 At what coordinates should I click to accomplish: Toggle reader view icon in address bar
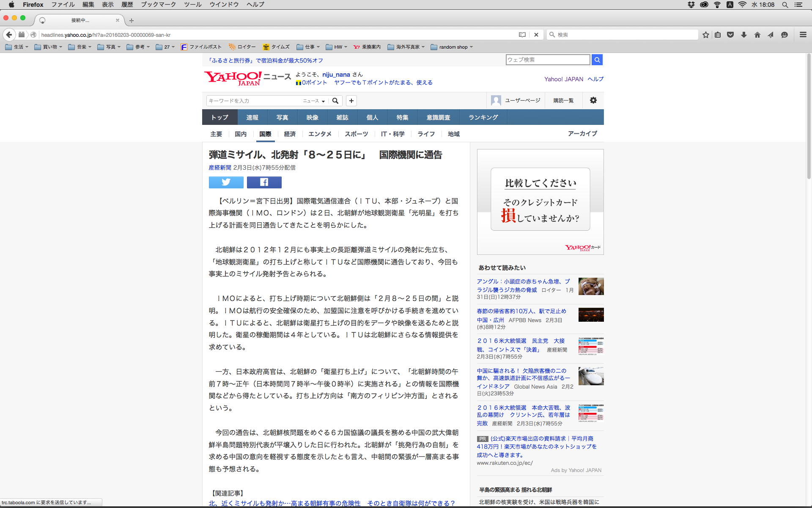coord(522,35)
